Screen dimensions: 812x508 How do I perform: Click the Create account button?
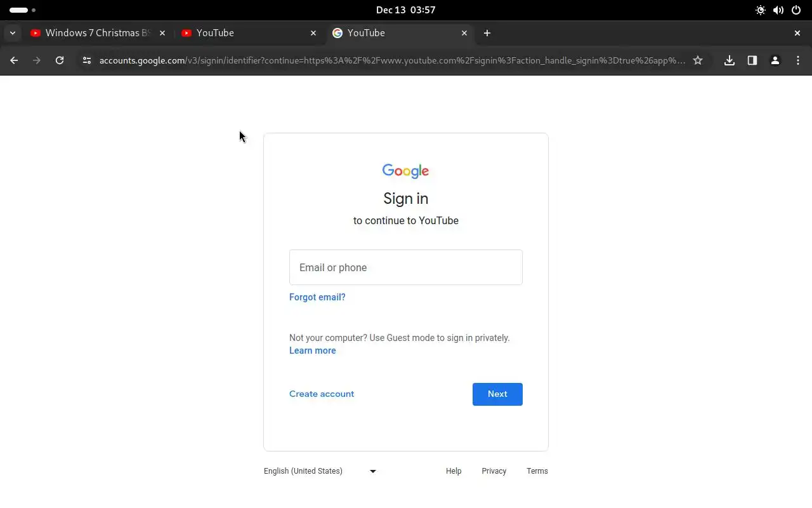tap(322, 394)
